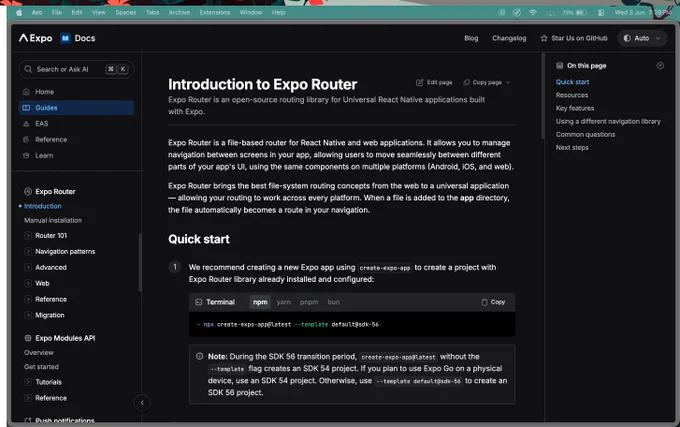Viewport: 680px width, 427px height.
Task: Collapse the sidebar with the arrow button
Action: [x=142, y=403]
